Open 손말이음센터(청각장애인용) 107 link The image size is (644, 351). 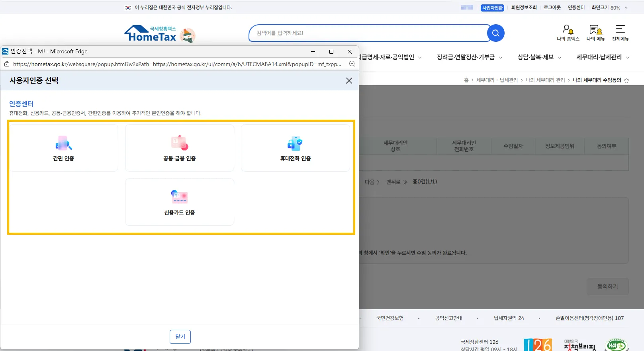point(589,318)
